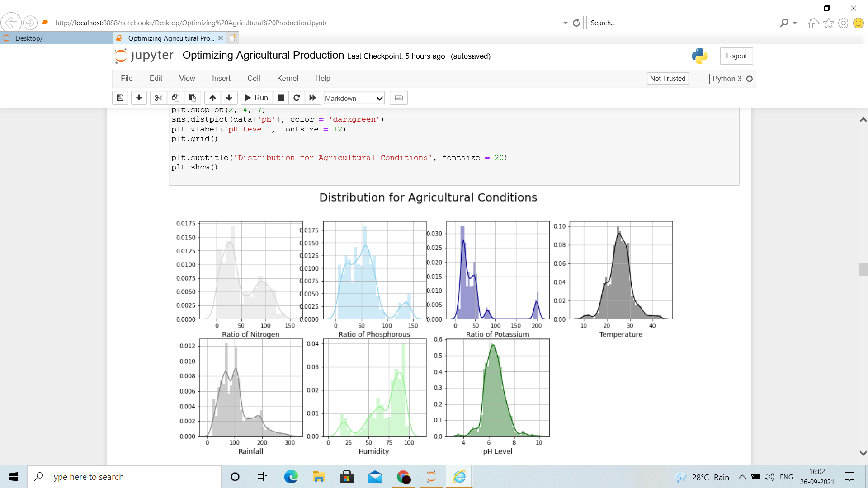The width and height of the screenshot is (868, 488).
Task: Interrupt the running kernel
Action: 280,98
